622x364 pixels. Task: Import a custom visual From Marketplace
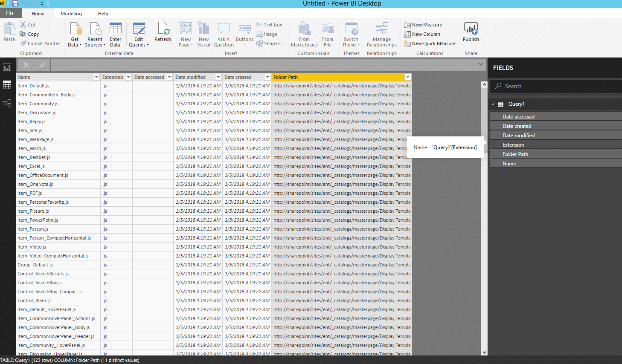pyautogui.click(x=304, y=35)
